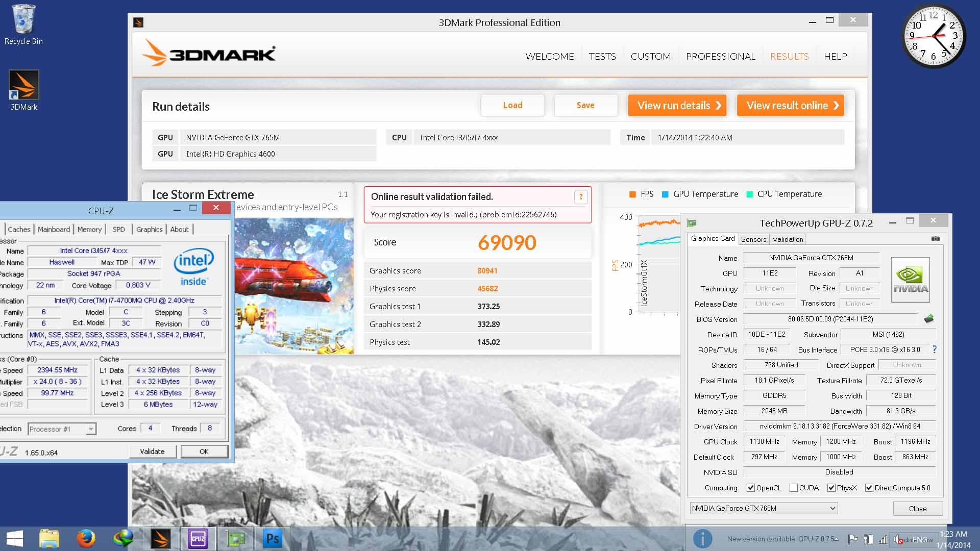Switch to GPU-Z taskbar icon
Image resolution: width=980 pixels, height=551 pixels.
tap(235, 539)
